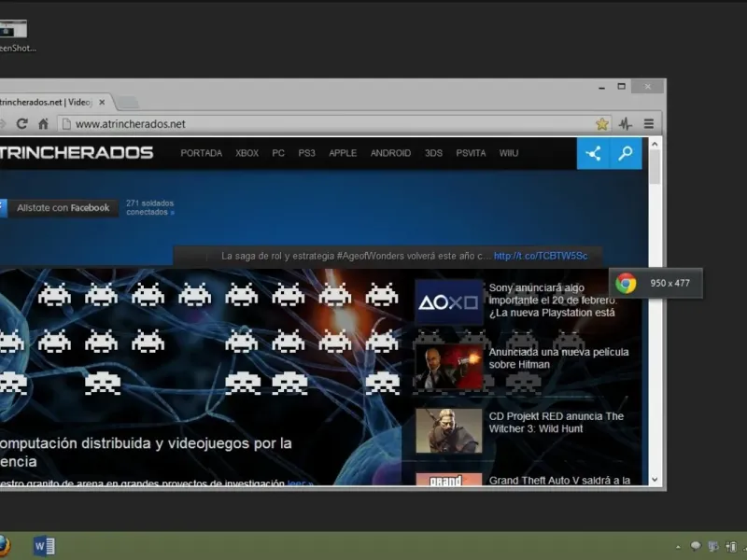
Task: Open Word from the taskbar
Action: pyautogui.click(x=44, y=546)
